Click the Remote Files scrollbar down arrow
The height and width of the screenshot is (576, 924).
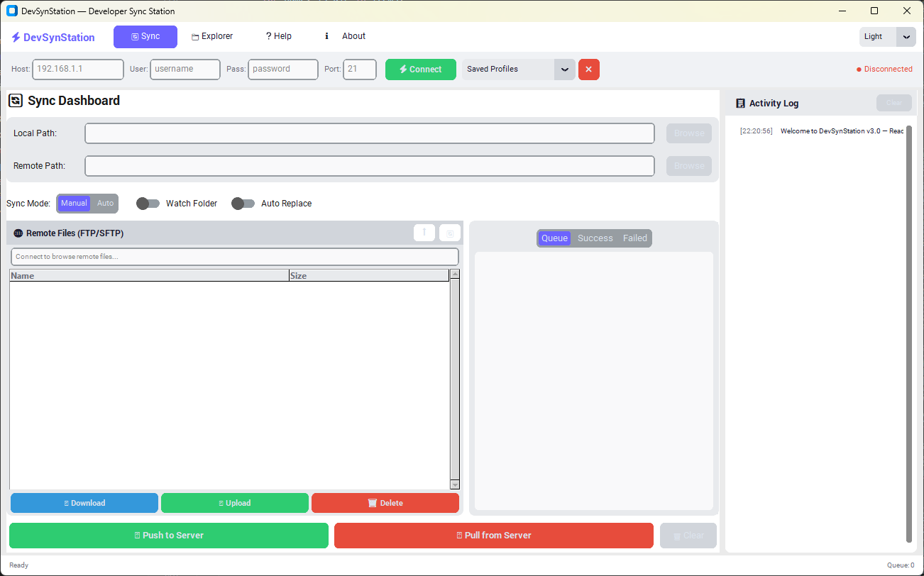point(455,484)
